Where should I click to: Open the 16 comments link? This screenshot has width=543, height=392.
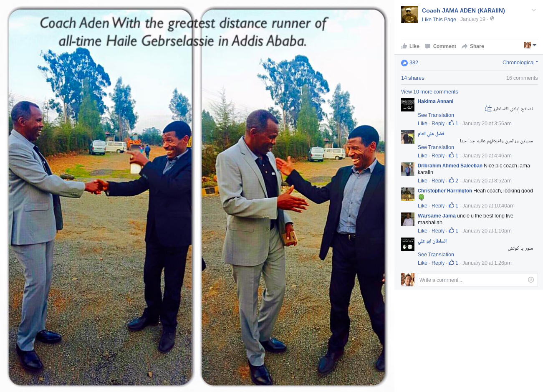pyautogui.click(x=522, y=78)
